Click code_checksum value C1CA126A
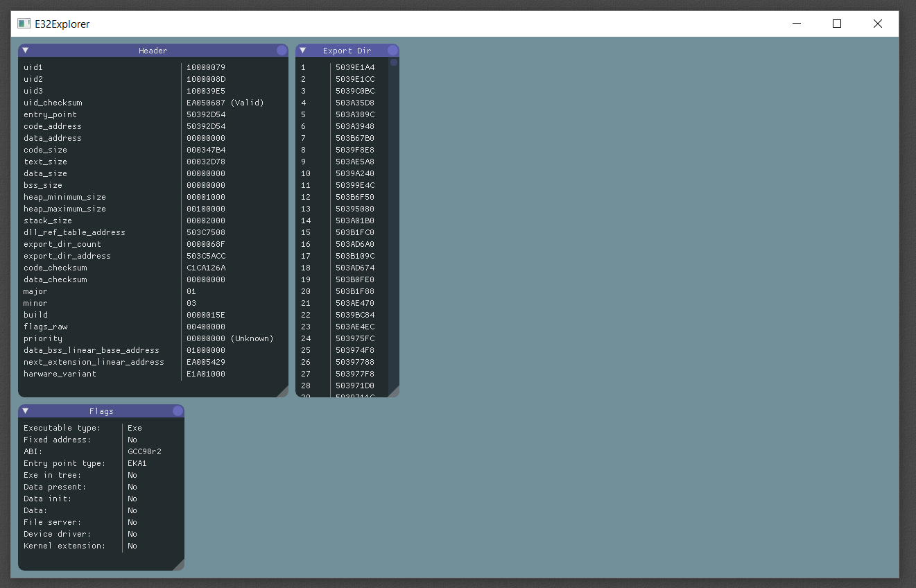This screenshot has height=588, width=916. 206,268
